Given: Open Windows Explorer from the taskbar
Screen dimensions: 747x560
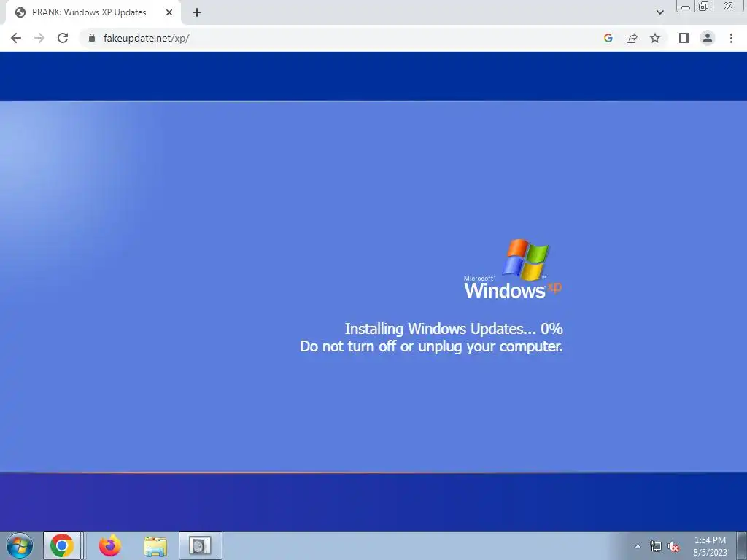Looking at the screenshot, I should (155, 545).
